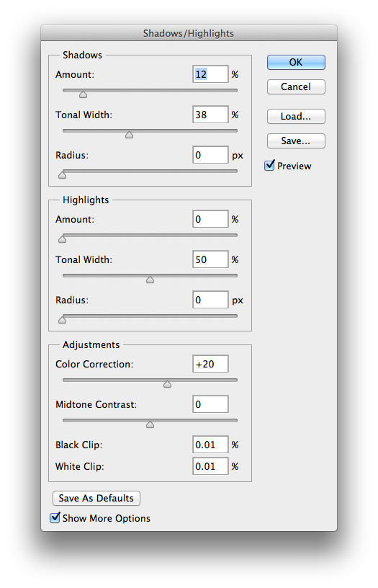
Task: Click the Midtone Contrast slider thumb
Action: (x=150, y=424)
